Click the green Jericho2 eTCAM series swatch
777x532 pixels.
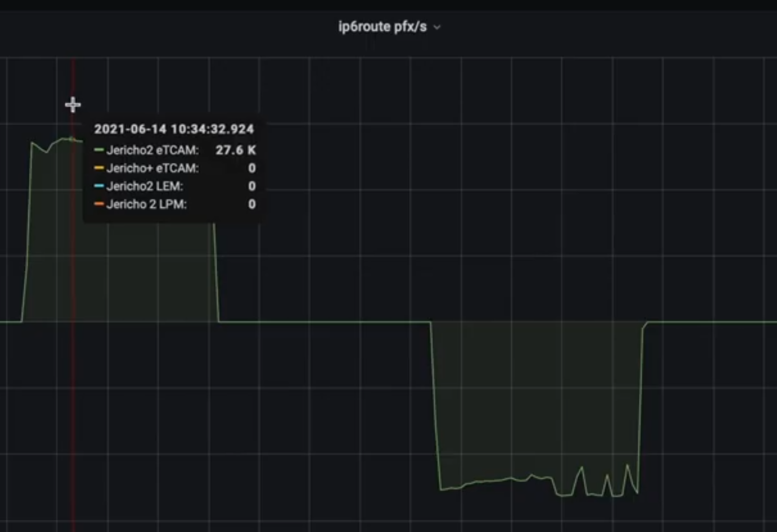(99, 150)
